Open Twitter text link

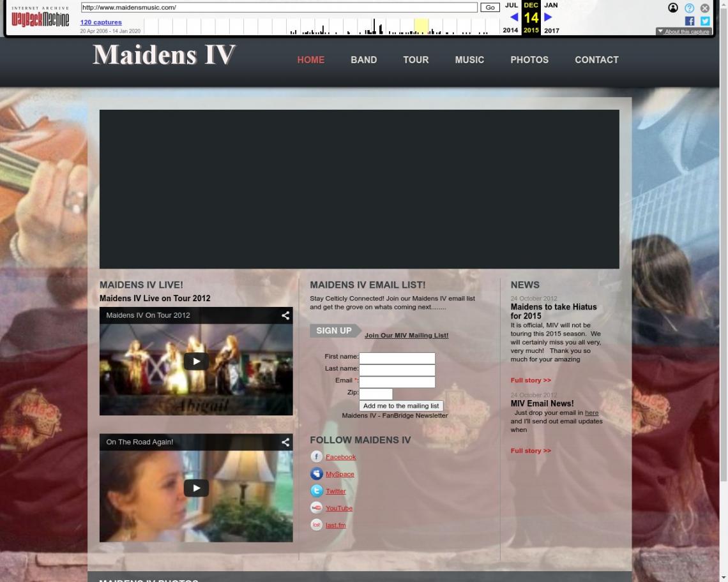[336, 491]
